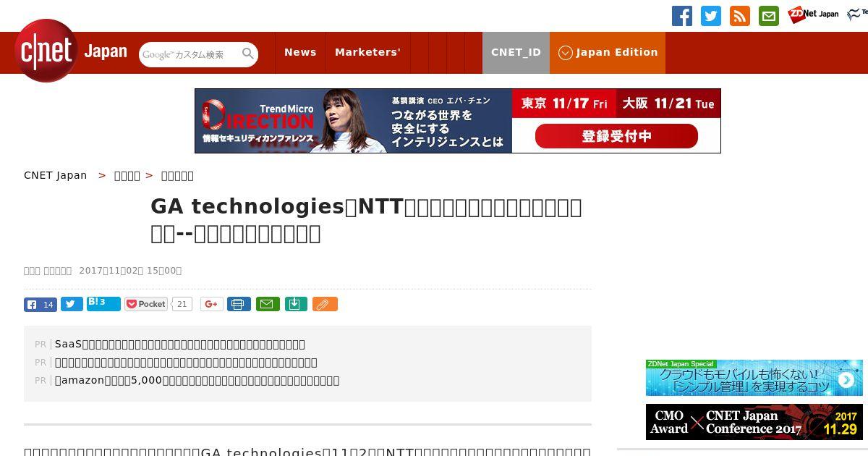
Task: Open the orange RSS feed icon
Action: click(740, 16)
